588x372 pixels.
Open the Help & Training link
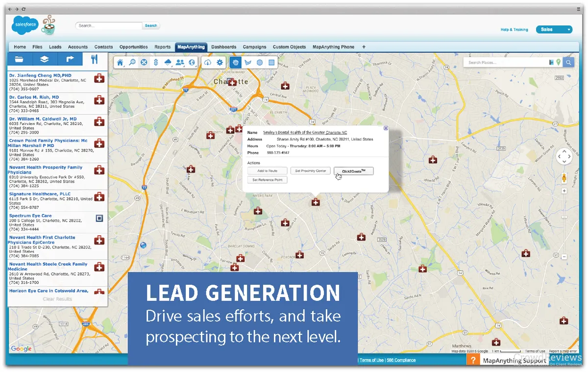[514, 30]
